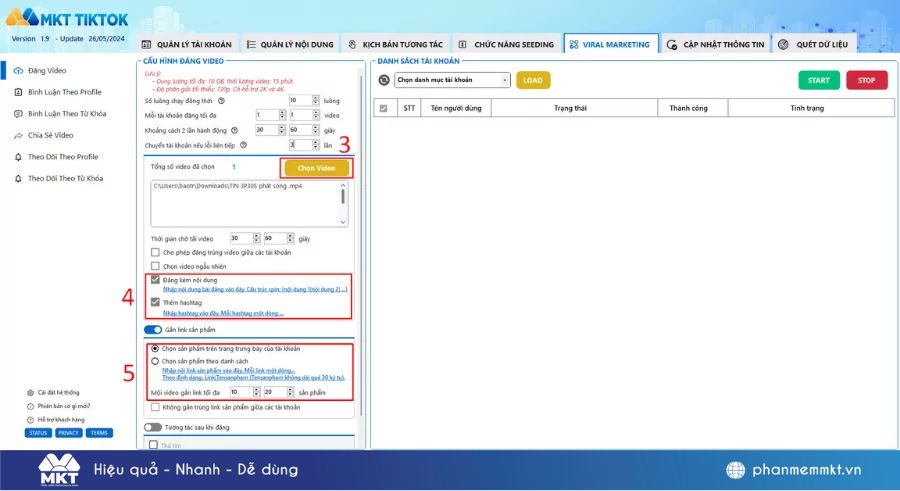Click the selected video file path text box
900x491 pixels.
point(249,204)
